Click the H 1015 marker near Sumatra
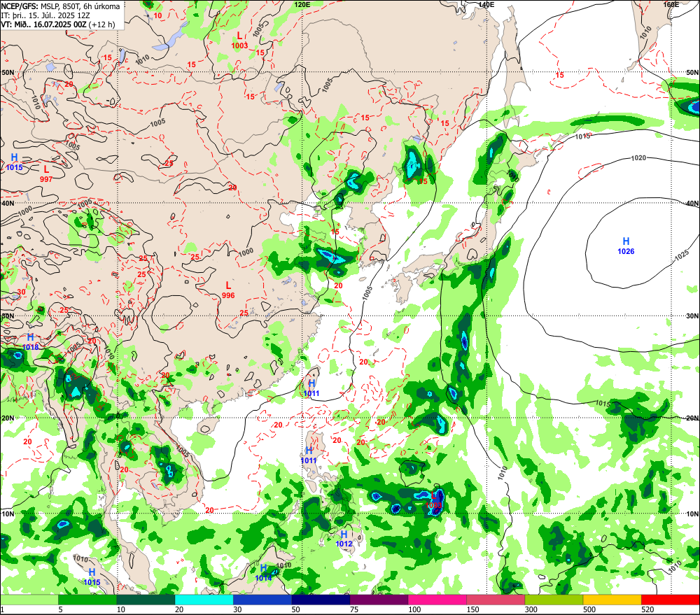Image resolution: width=700 pixels, height=615 pixels. 92,577
